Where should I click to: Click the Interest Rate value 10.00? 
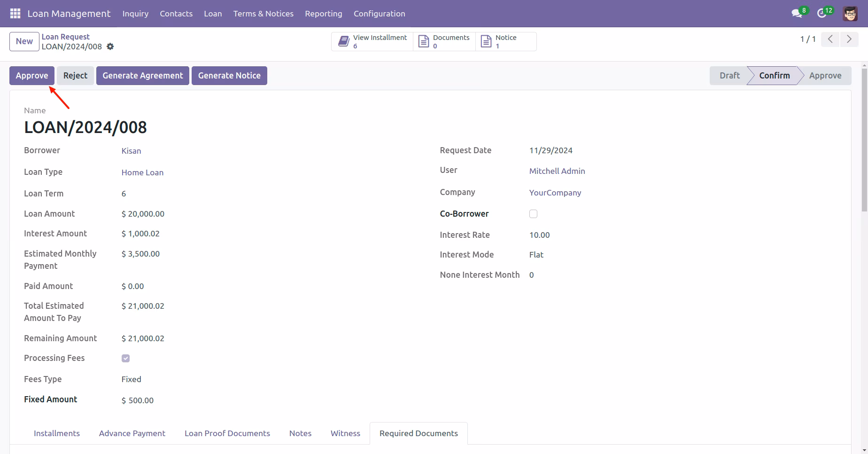point(539,235)
